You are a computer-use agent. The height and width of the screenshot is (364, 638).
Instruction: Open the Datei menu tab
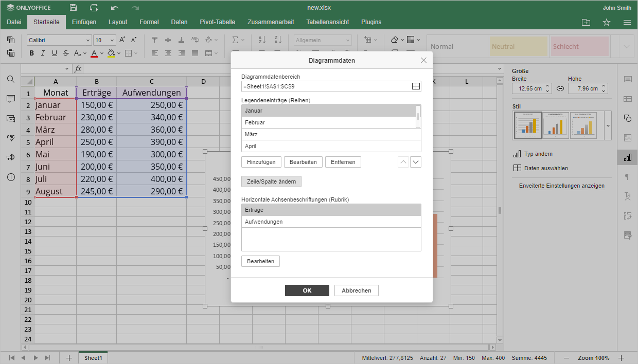coord(14,22)
